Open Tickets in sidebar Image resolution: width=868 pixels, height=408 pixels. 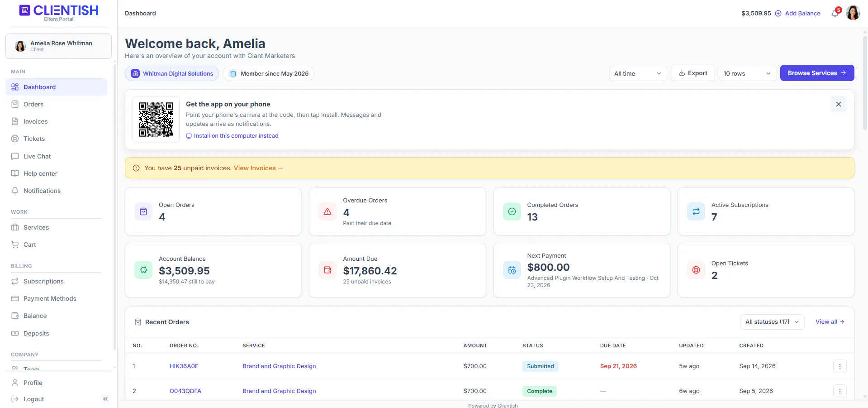coord(56,139)
